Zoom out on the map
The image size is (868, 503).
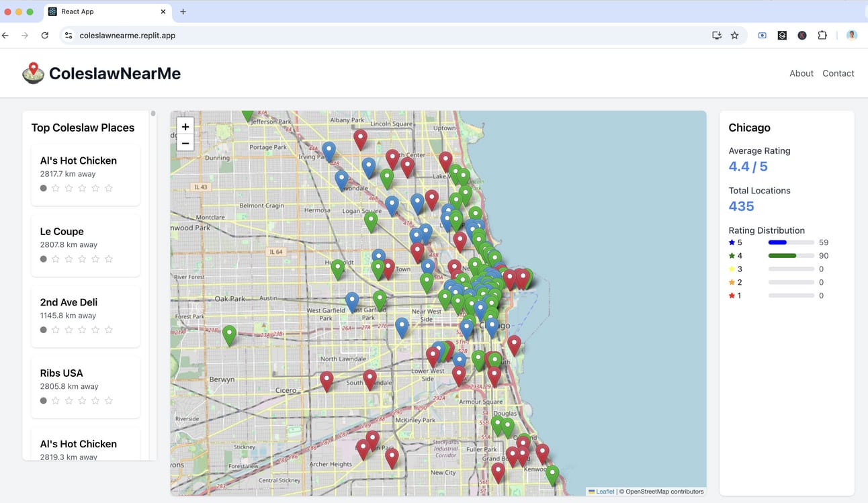coord(185,143)
